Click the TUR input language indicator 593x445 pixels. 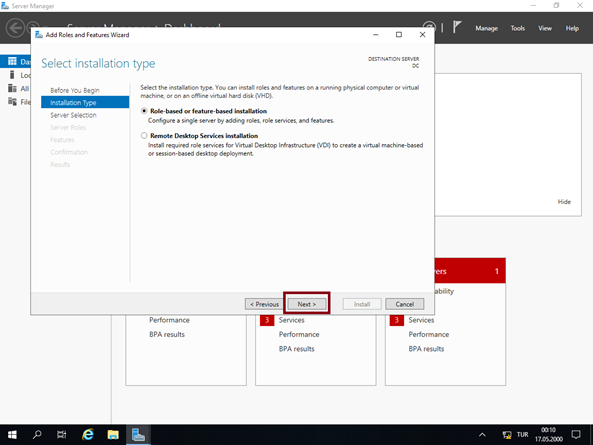pos(523,435)
